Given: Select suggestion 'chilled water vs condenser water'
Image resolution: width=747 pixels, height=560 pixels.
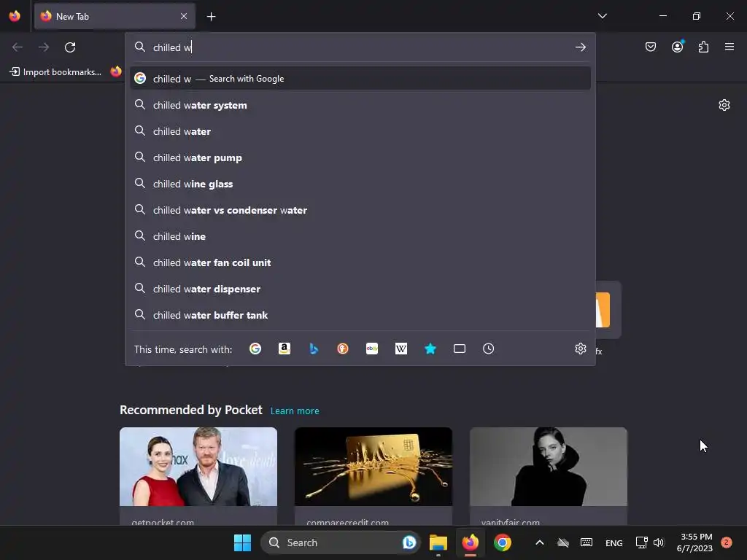Looking at the screenshot, I should 360,210.
